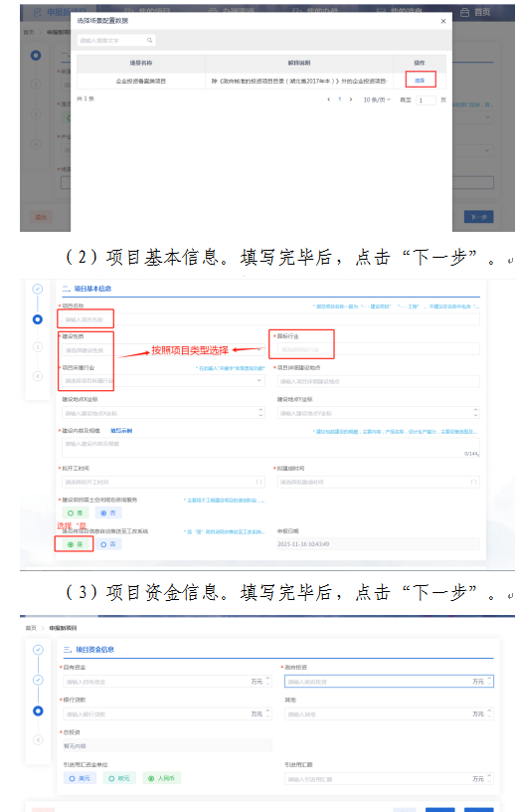Close the scene configuration dialog
Image resolution: width=517 pixels, height=812 pixels.
[x=443, y=21]
